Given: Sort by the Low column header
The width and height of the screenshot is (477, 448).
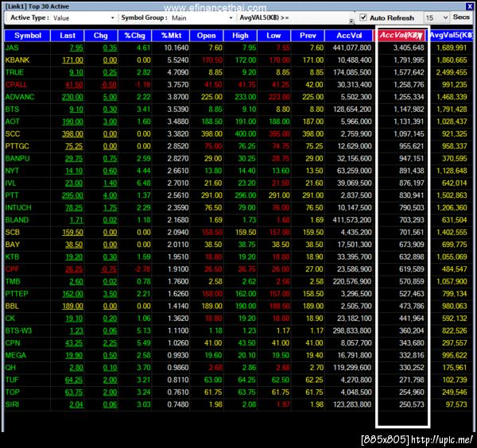Looking at the screenshot, I should pyautogui.click(x=273, y=36).
